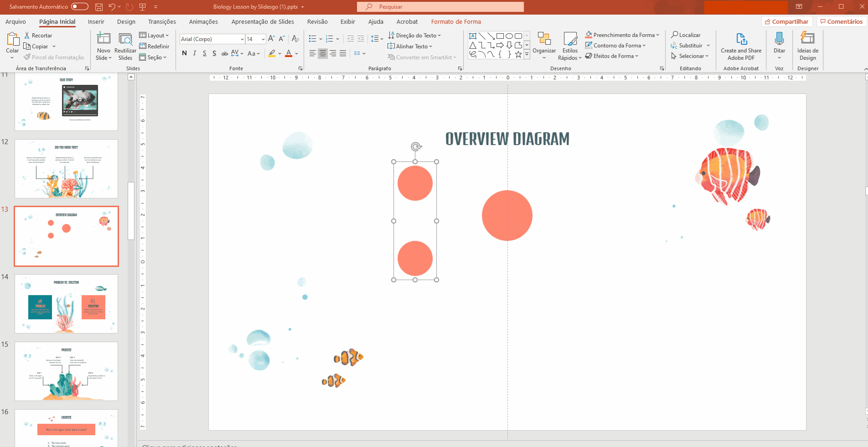Increase font size button
This screenshot has width=868, height=447.
pos(272,39)
